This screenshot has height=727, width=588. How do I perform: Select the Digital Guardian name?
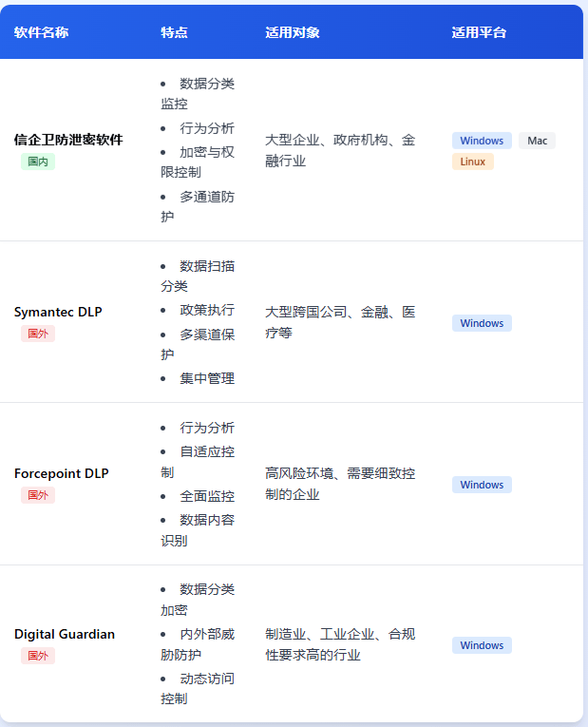(65, 634)
